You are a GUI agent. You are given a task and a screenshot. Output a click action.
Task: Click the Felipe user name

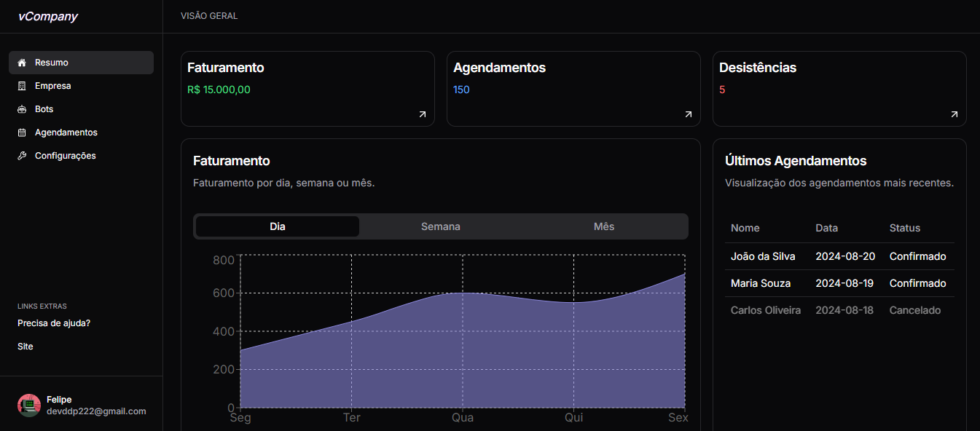coord(59,400)
